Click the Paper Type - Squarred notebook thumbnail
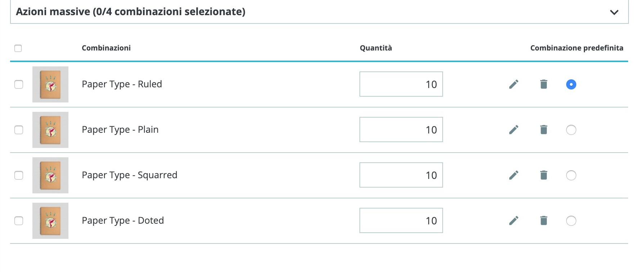The height and width of the screenshot is (272, 644). [x=50, y=175]
